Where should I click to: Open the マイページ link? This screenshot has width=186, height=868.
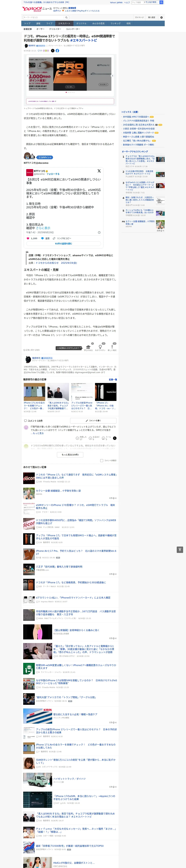139,18
